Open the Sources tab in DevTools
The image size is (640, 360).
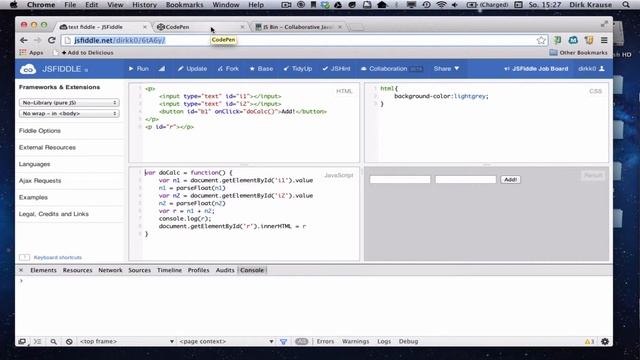[x=139, y=270]
